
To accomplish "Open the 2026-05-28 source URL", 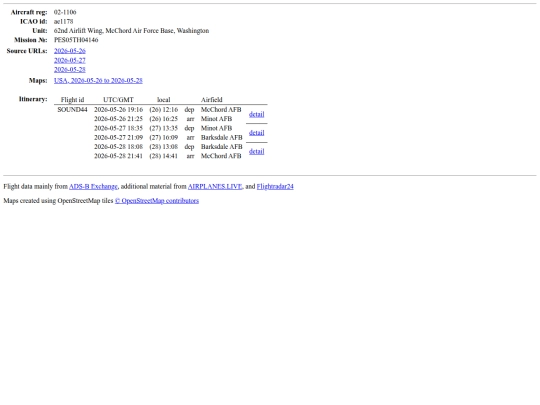I will tap(70, 70).
